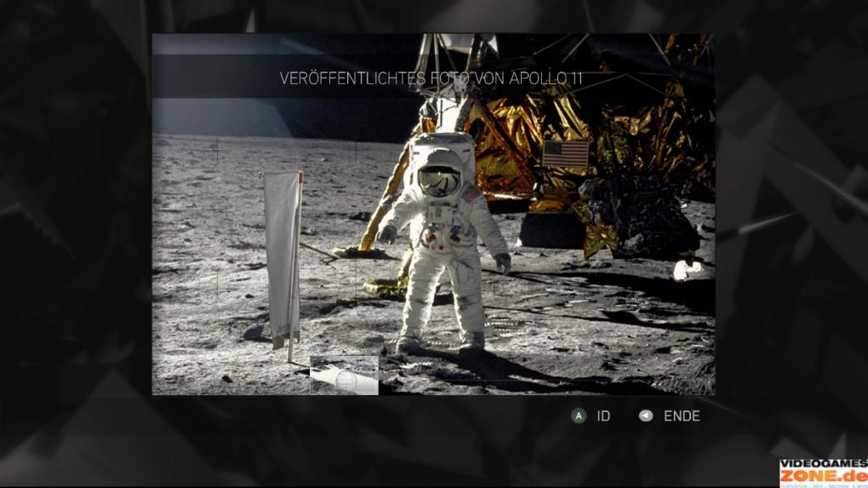Screen dimensions: 868x488
Task: Click the back arrow button icon
Action: click(x=645, y=416)
